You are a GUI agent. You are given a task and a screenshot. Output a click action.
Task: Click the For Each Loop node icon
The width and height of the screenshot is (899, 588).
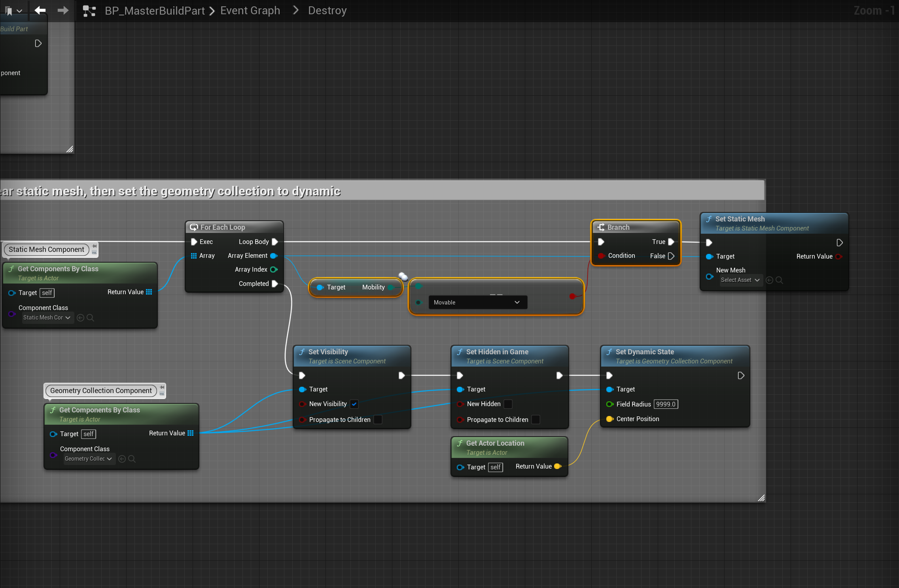tap(193, 227)
